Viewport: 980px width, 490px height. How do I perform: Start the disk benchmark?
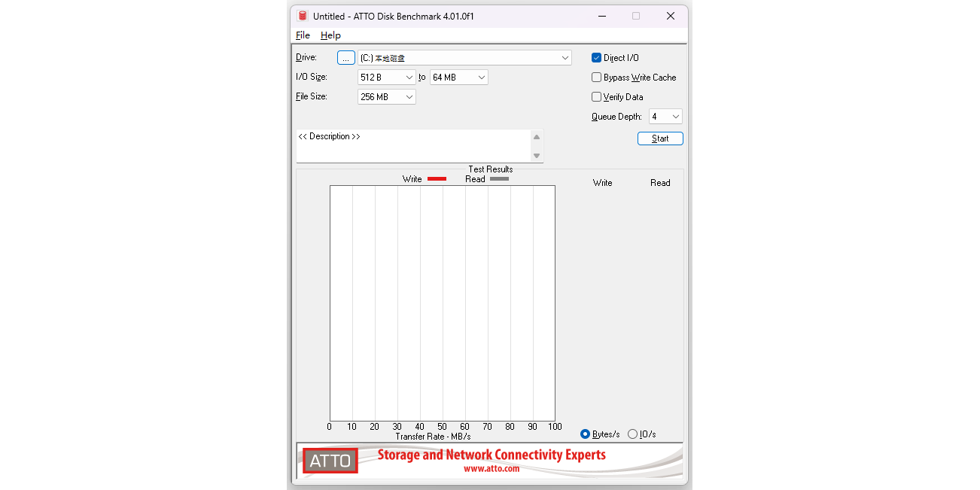660,138
